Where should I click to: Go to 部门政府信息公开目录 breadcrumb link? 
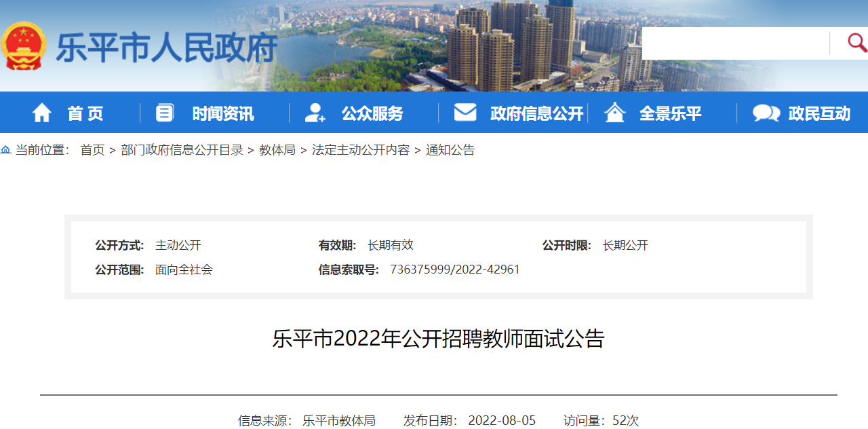182,150
